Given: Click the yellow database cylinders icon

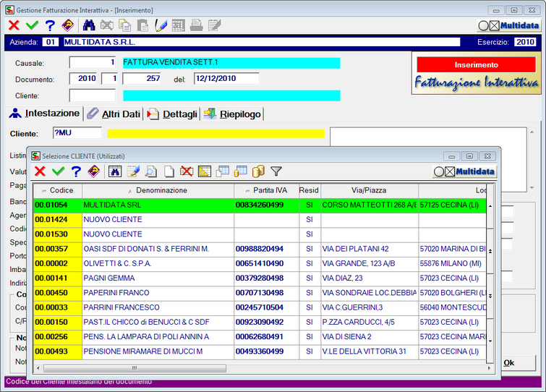Looking at the screenshot, I should (x=258, y=171).
